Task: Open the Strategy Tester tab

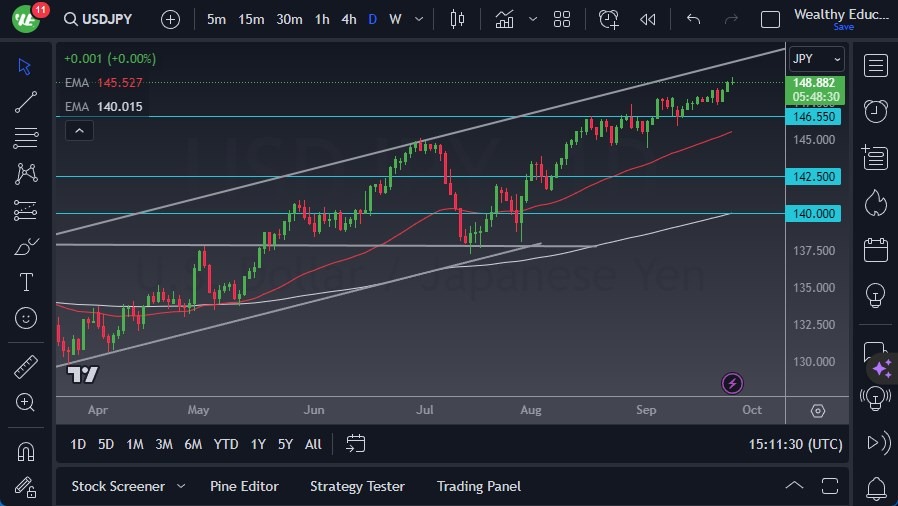Action: [x=357, y=486]
